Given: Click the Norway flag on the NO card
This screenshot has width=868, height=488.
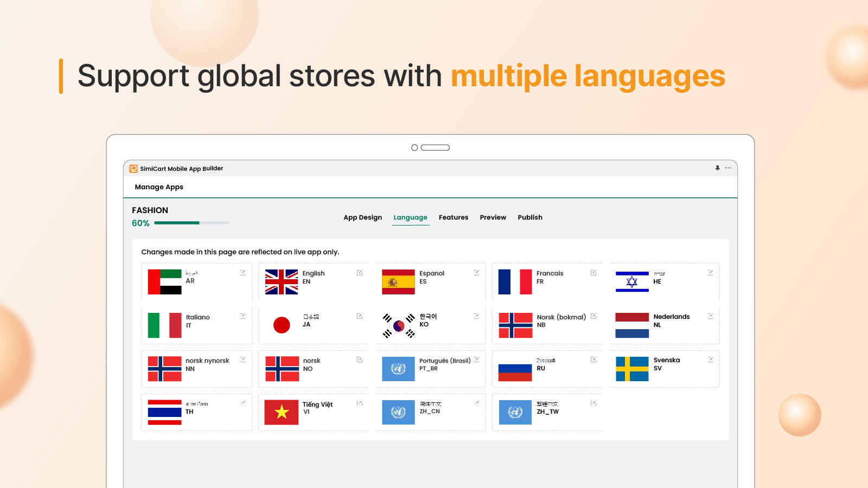Looking at the screenshot, I should [x=282, y=369].
